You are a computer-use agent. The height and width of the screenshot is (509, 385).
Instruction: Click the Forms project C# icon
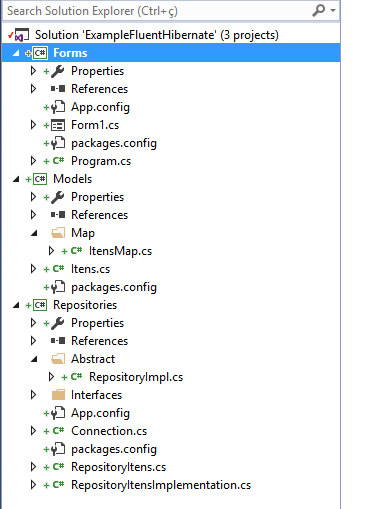[40, 53]
